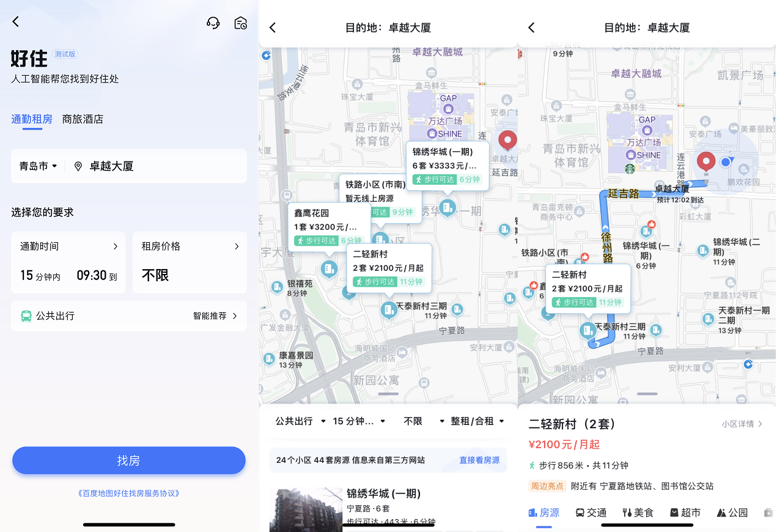
Task: Expand the 公共出行 filter dropdown
Action: 300,421
